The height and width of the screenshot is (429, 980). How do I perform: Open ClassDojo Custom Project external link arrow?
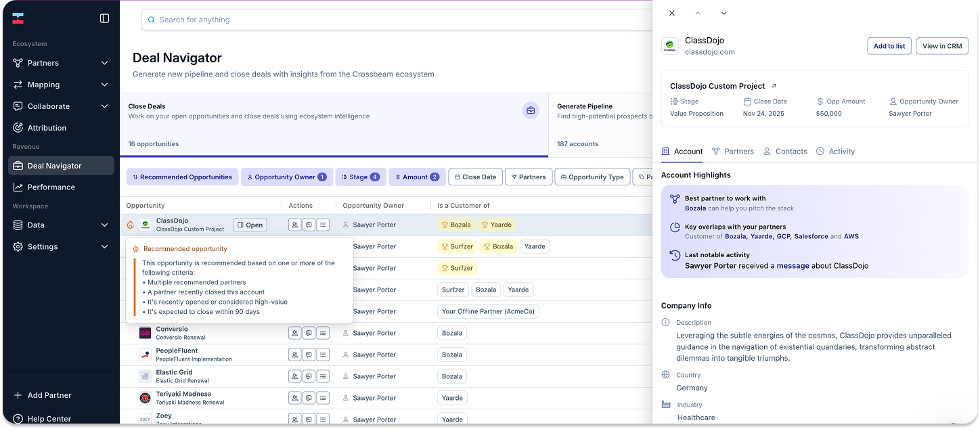click(774, 86)
